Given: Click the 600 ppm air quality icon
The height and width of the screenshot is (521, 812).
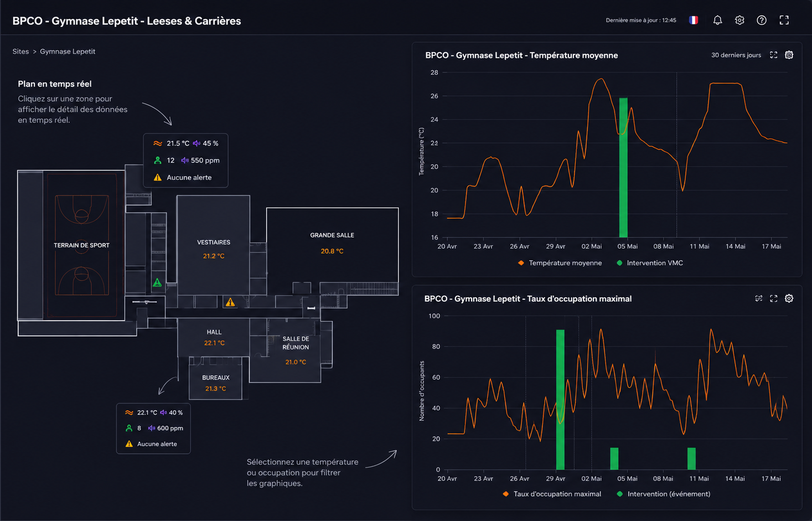Looking at the screenshot, I should click(151, 428).
